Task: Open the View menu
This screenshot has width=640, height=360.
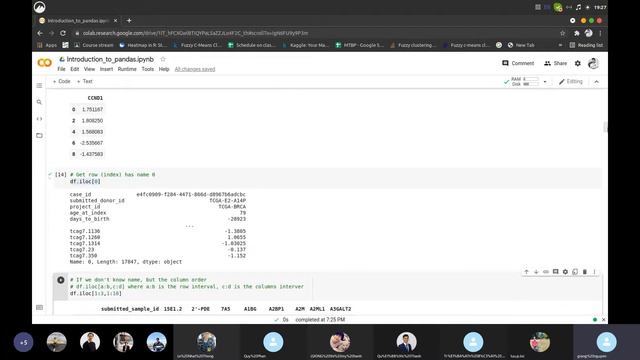Action: pos(89,69)
